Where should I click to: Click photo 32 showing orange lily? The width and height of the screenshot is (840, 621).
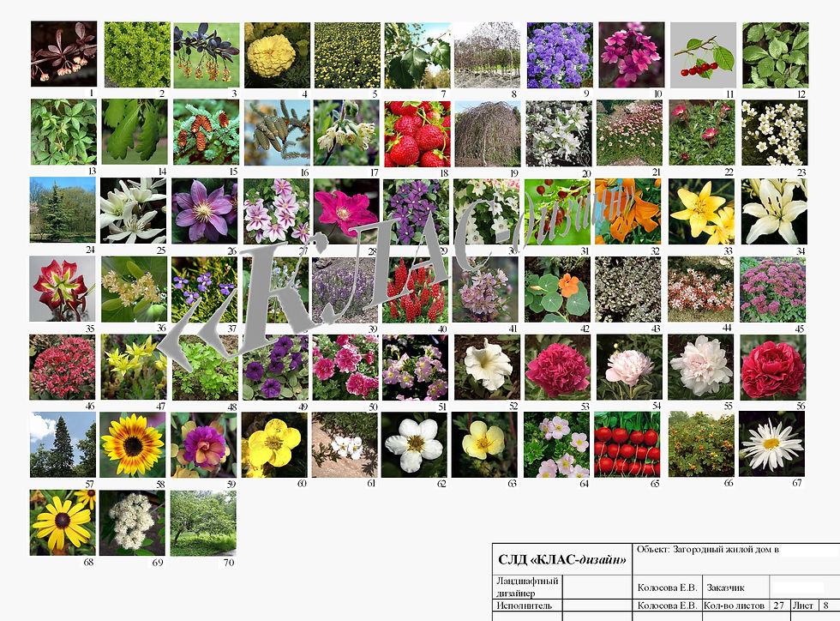pos(627,212)
